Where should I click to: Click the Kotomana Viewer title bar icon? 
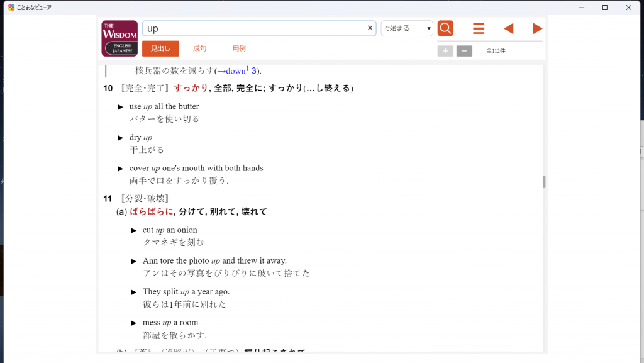pos(11,8)
